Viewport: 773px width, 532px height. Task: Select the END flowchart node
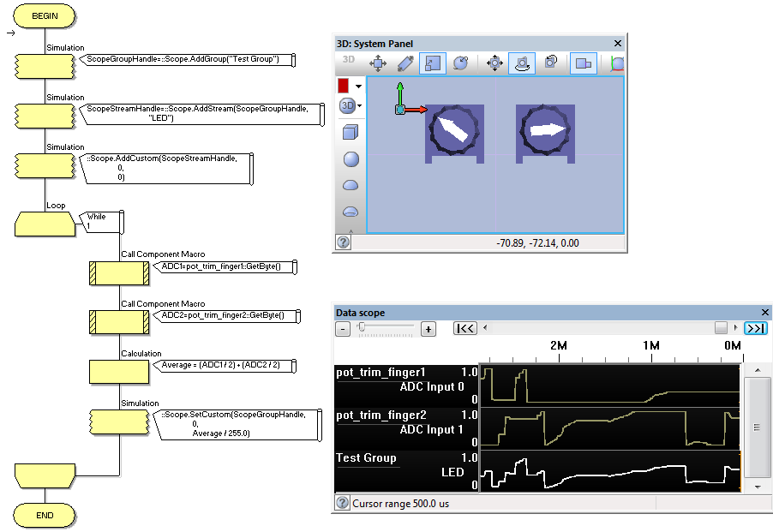pos(45,515)
